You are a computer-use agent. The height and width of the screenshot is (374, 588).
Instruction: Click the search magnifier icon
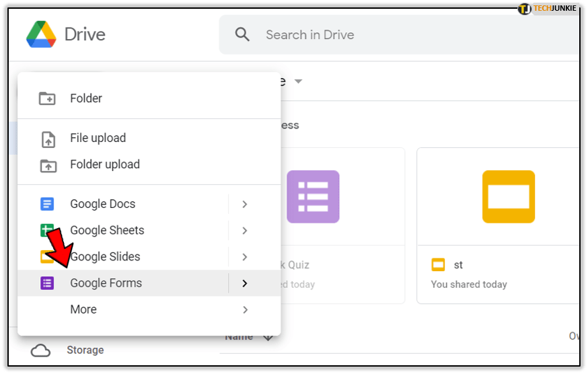pyautogui.click(x=242, y=34)
